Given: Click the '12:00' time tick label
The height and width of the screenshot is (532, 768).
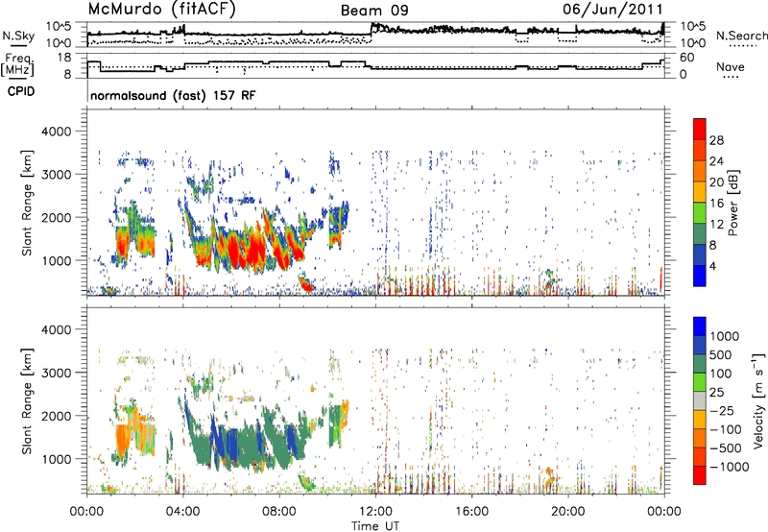Looking at the screenshot, I should (375, 512).
